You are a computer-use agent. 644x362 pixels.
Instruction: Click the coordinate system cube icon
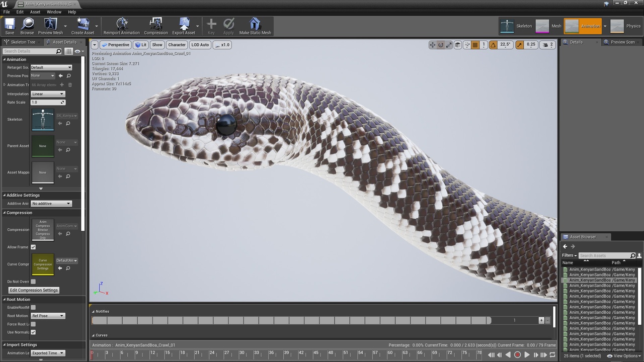point(458,45)
